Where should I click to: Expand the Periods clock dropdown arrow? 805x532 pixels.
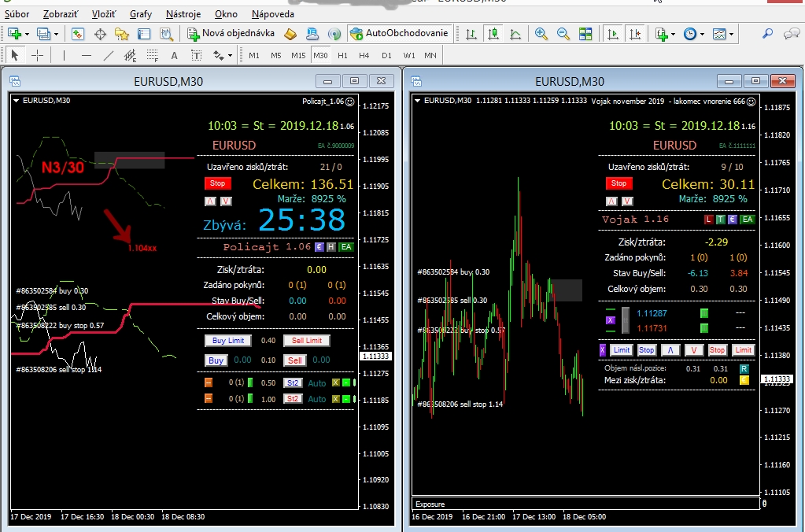(702, 35)
